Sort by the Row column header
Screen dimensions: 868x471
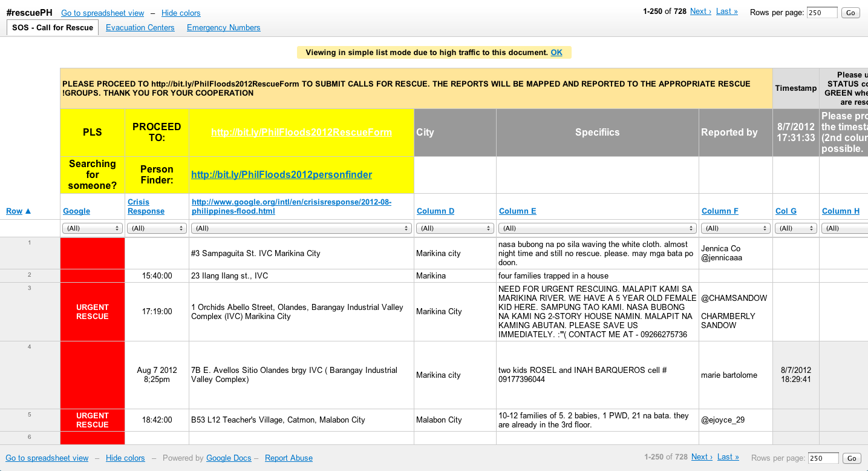(x=18, y=211)
